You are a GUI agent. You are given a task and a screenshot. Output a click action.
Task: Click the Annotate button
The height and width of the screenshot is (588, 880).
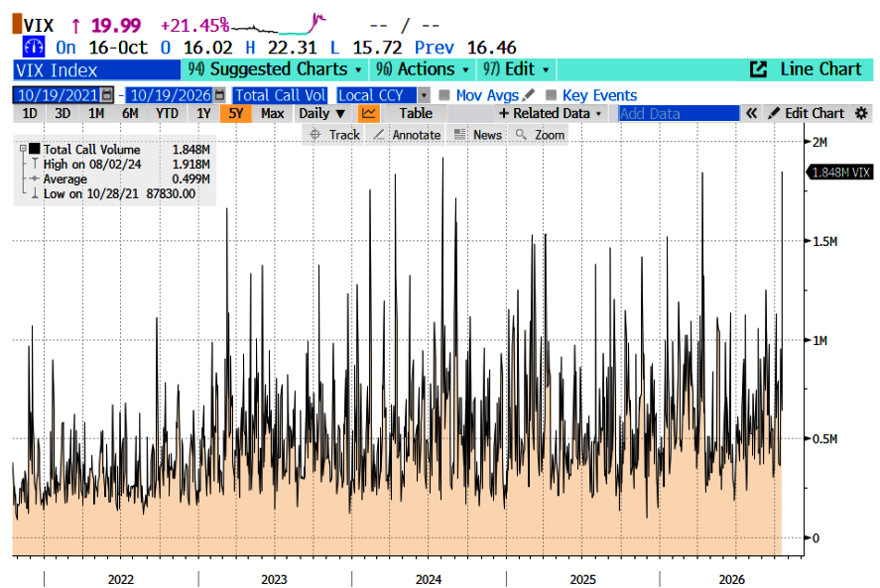click(x=407, y=135)
